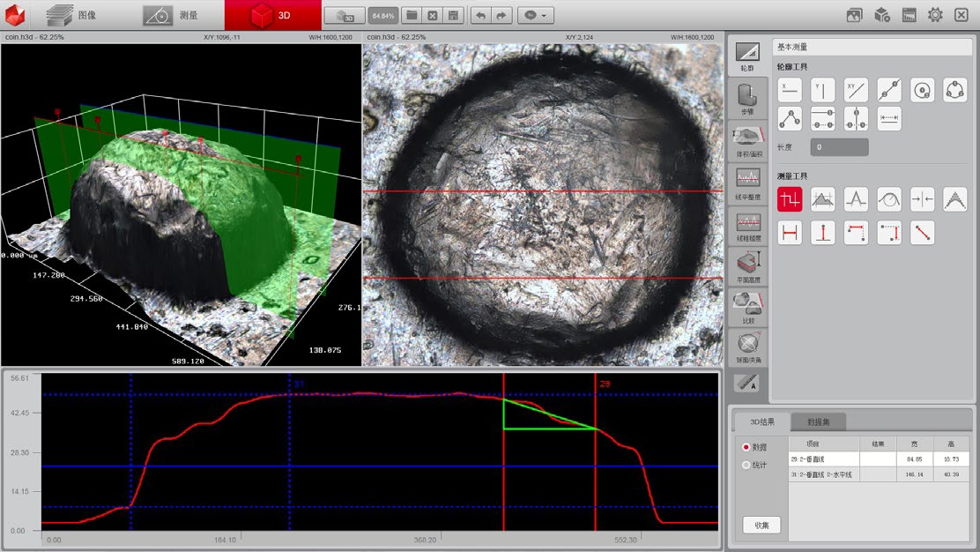Click the 长度 length input field

[839, 147]
